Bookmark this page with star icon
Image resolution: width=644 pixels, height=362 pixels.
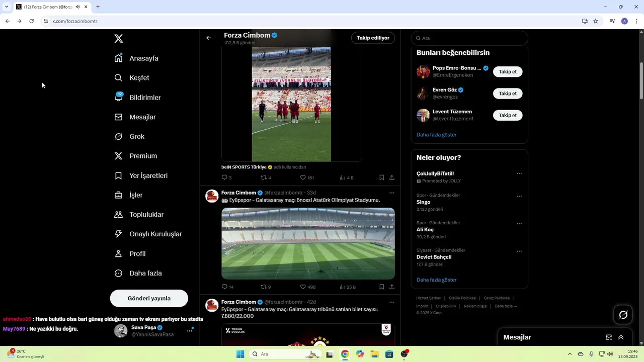tap(596, 21)
